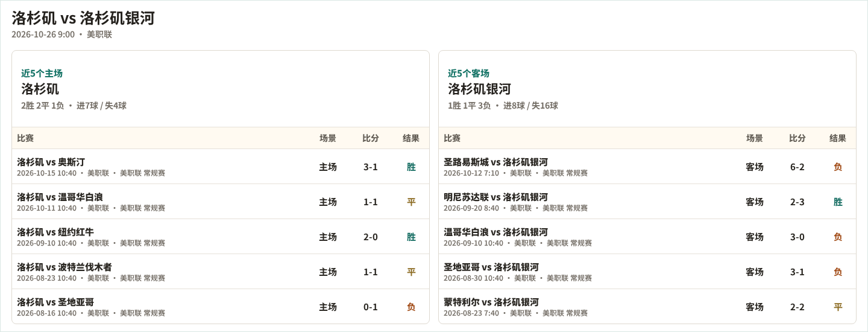
Task: Open the 洛杉矶 vs 温哥华白浪 match
Action: point(221,202)
